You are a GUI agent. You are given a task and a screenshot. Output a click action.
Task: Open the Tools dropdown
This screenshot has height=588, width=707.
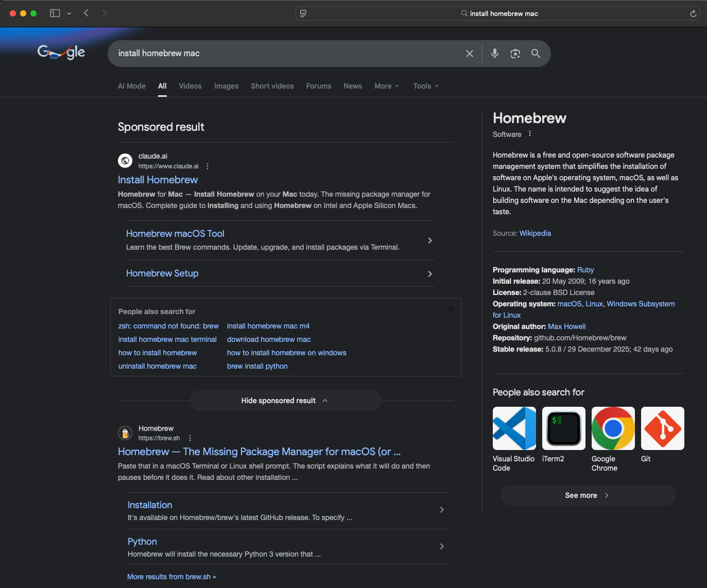tap(425, 86)
